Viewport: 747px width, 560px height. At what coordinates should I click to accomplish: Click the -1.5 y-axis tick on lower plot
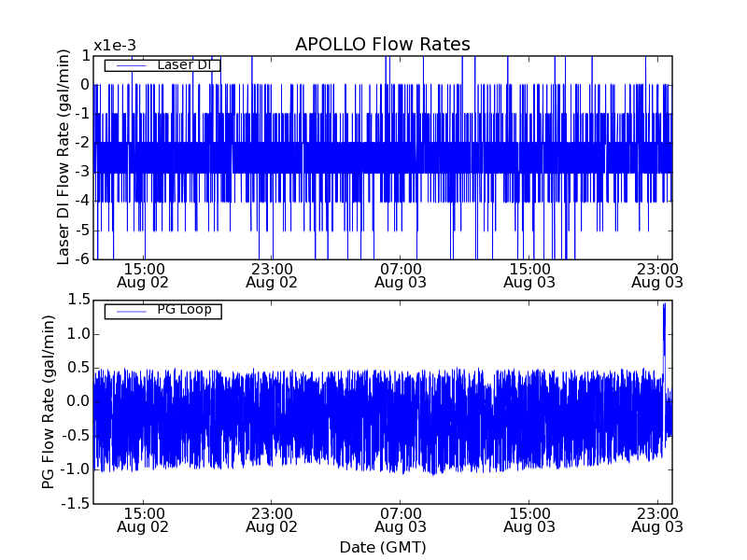(x=76, y=504)
